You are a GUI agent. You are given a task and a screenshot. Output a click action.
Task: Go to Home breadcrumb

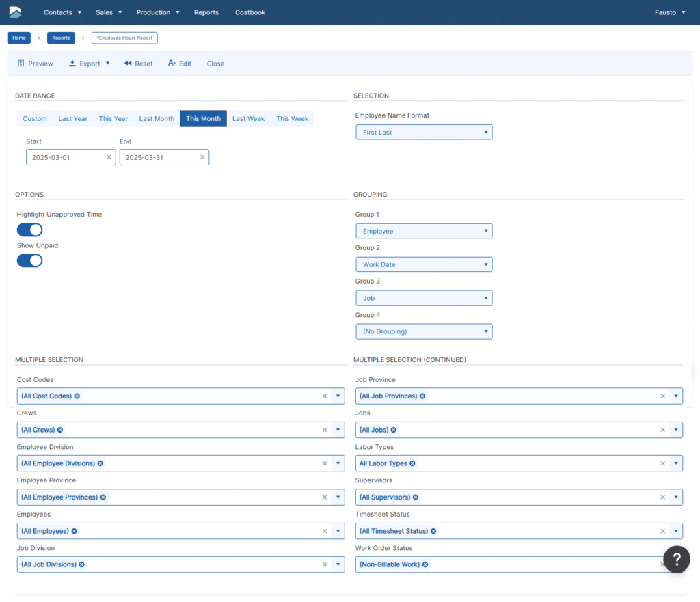[19, 38]
